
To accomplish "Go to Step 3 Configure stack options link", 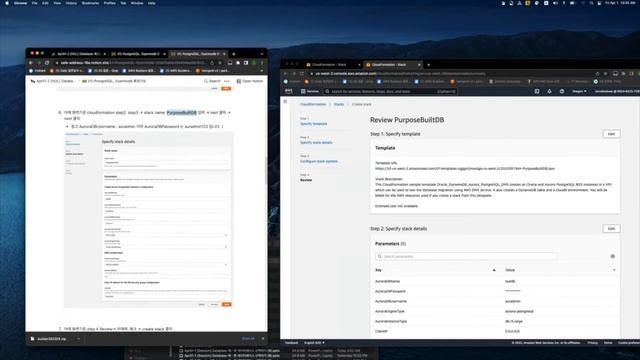I will (319, 161).
